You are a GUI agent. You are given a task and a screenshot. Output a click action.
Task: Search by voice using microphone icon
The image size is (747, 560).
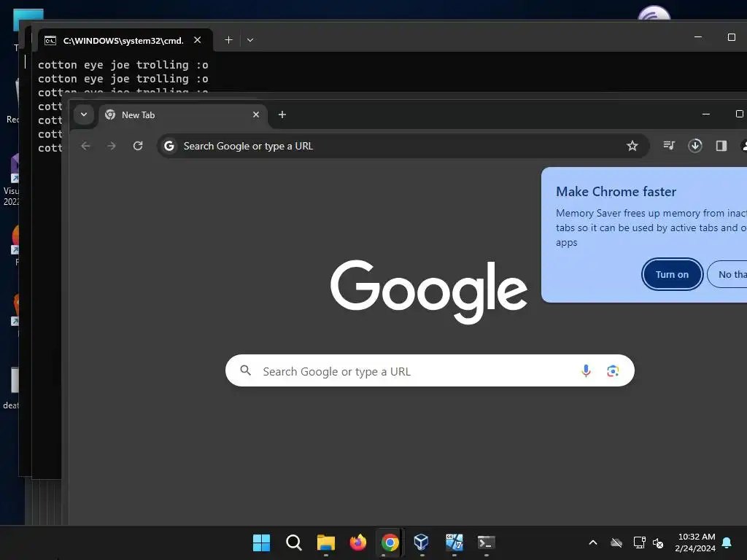586,370
